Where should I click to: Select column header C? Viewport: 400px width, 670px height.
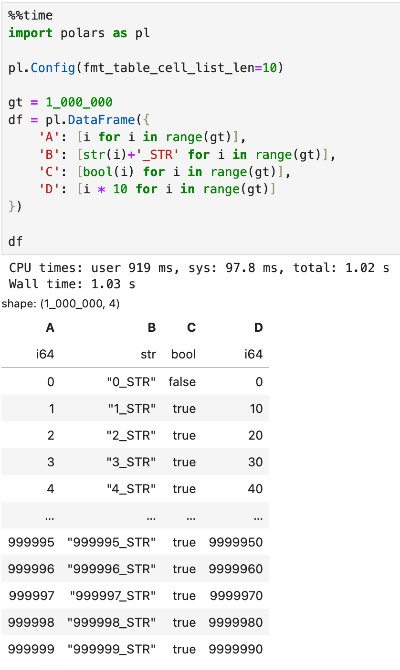click(x=191, y=328)
